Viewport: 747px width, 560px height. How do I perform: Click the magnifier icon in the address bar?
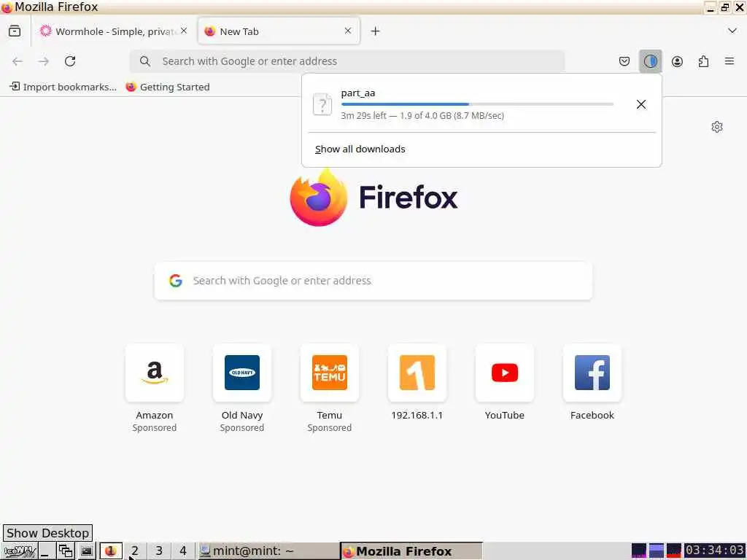pos(145,61)
